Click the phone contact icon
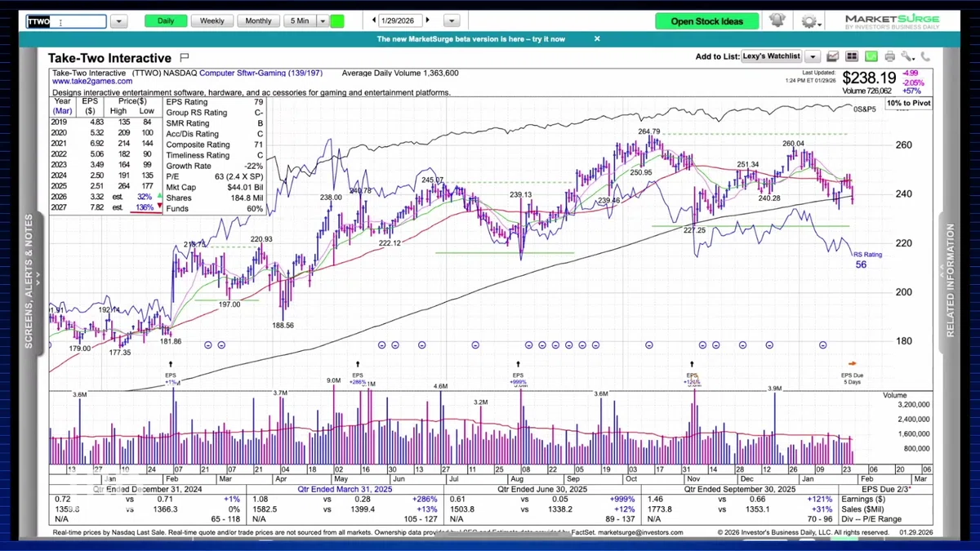This screenshot has width=980, height=551. coord(925,56)
